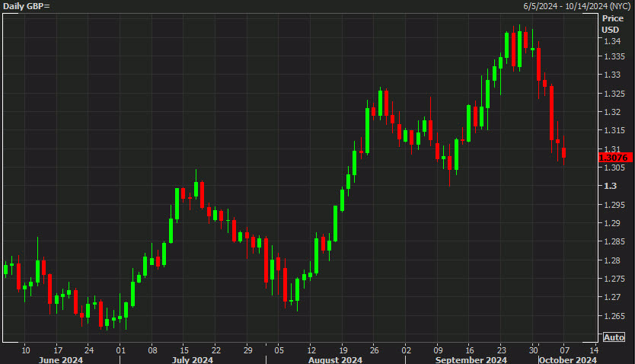The image size is (635, 364).
Task: Click the 'July 2024' month label
Action: click(x=193, y=359)
